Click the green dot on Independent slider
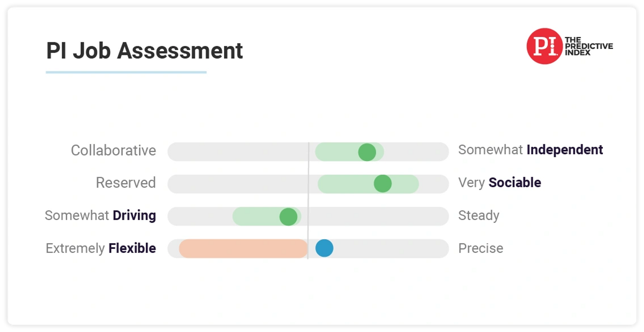Image resolution: width=644 pixels, height=332 pixels. pos(367,152)
